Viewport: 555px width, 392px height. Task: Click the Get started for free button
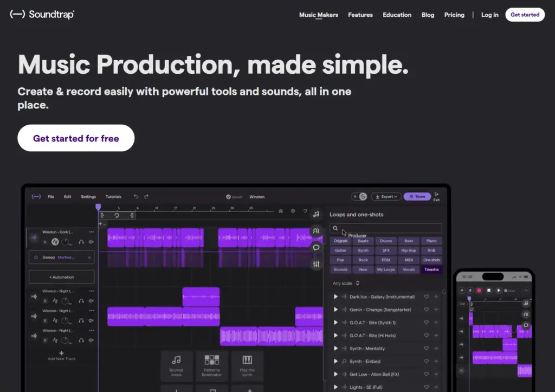pyautogui.click(x=76, y=138)
